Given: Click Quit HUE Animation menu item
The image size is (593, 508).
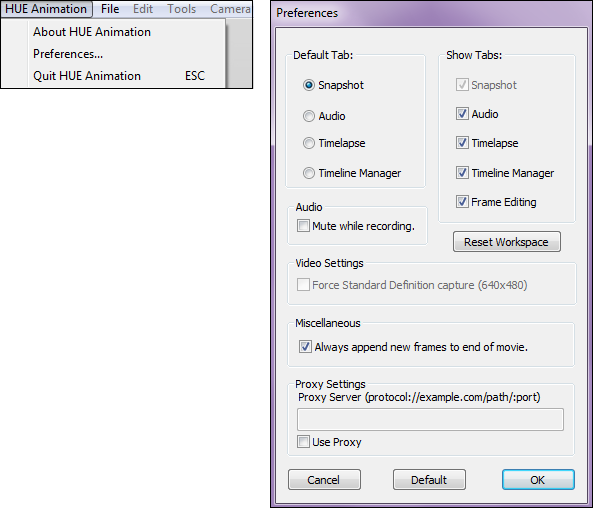Looking at the screenshot, I should [87, 76].
